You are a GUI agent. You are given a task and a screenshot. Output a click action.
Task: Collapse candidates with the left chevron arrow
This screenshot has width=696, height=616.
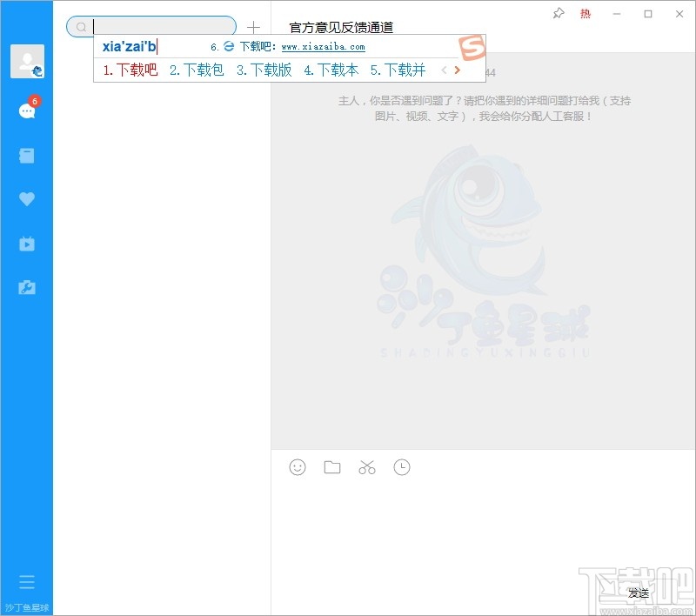[444, 70]
